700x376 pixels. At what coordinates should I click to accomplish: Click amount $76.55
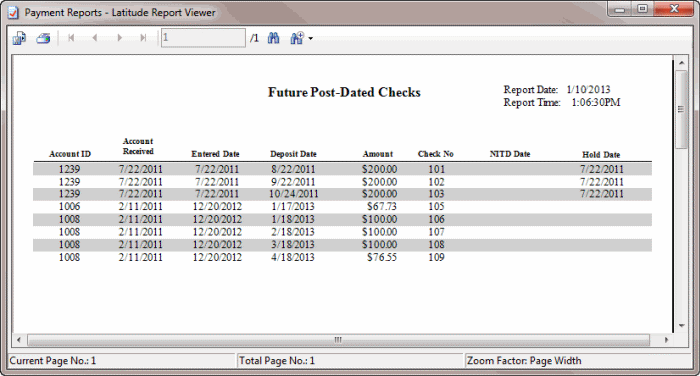382,257
